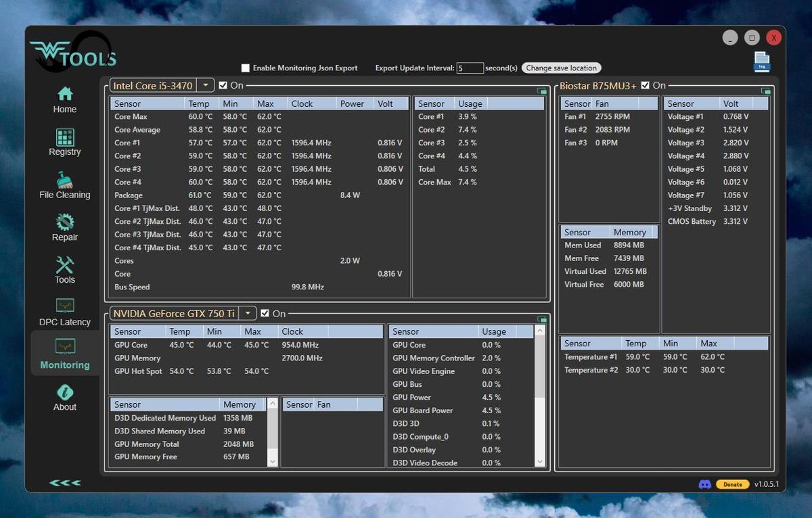Click the CPU panel pop-out icon
The image size is (812, 518).
pos(541,91)
